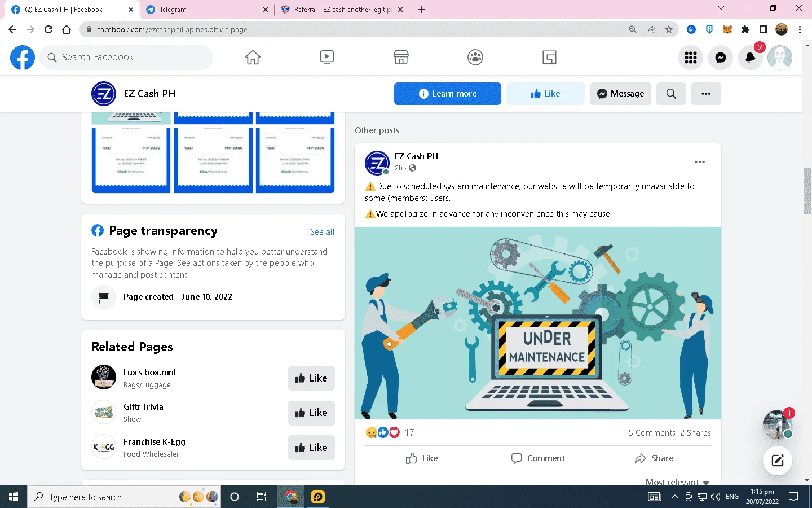The height and width of the screenshot is (508, 812).
Task: Expand the search tabs chevron in Chrome
Action: [721, 8]
